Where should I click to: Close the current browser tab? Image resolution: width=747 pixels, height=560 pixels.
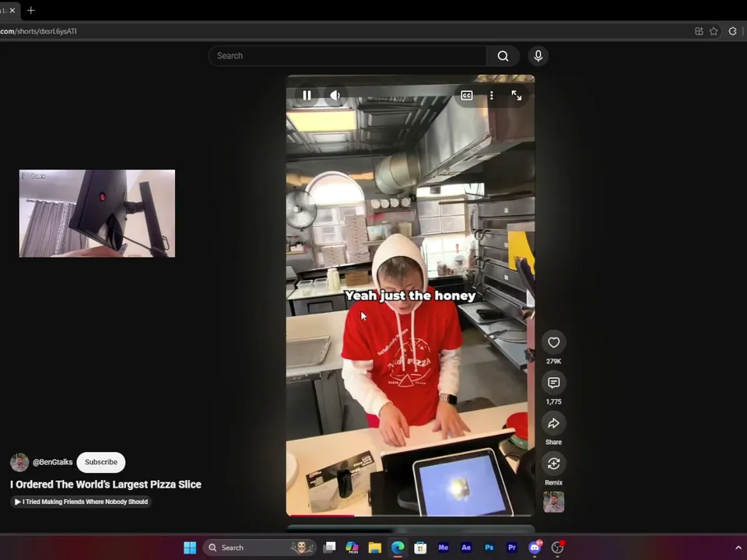pos(12,10)
